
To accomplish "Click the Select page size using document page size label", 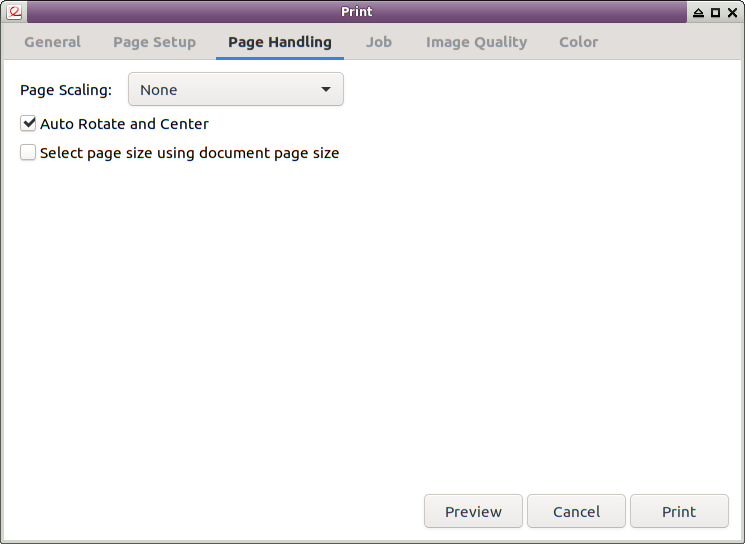I will (x=190, y=153).
